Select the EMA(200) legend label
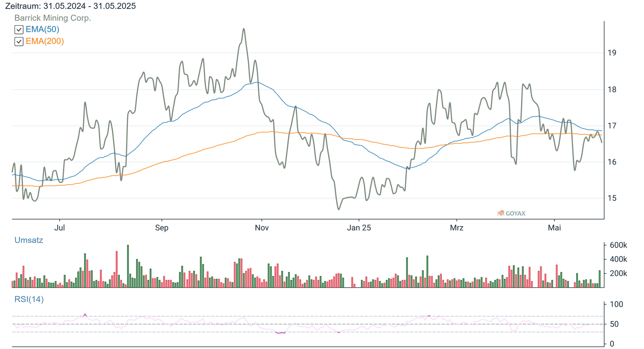The width and height of the screenshot is (644, 349). point(45,41)
